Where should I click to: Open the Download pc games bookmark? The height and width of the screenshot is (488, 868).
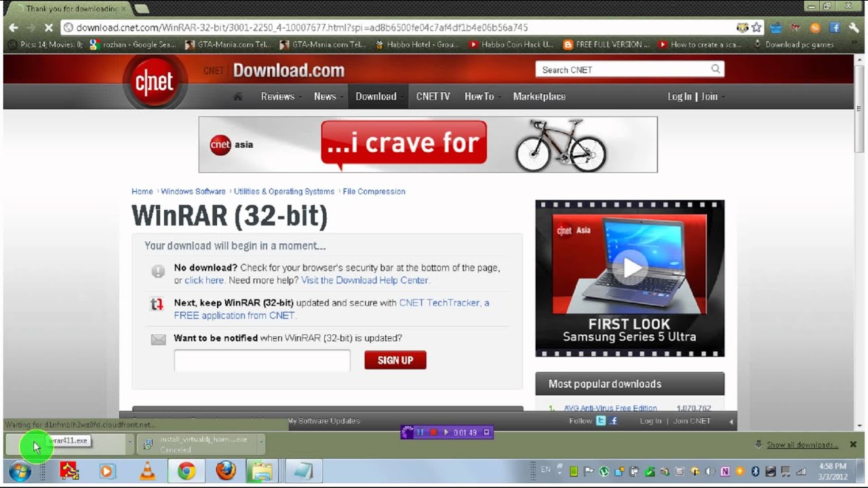coord(793,45)
